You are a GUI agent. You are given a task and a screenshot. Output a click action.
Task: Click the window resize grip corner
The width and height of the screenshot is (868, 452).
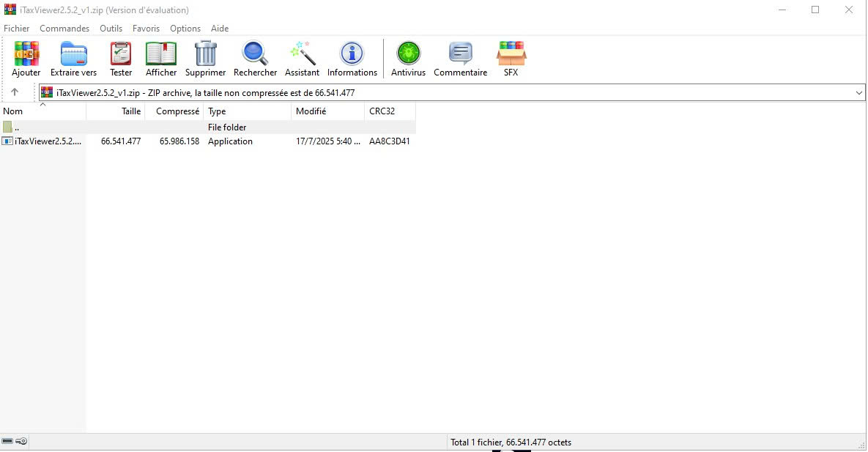tap(861, 445)
